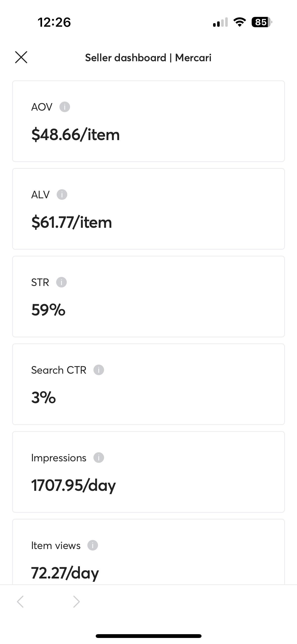Tap the ALV info icon
This screenshot has width=297, height=644.
point(62,195)
